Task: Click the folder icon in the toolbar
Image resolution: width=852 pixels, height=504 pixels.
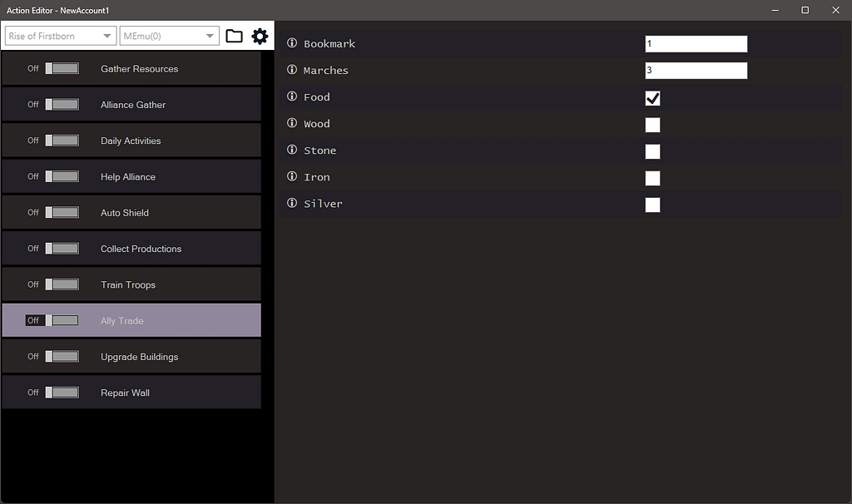Action: tap(234, 36)
